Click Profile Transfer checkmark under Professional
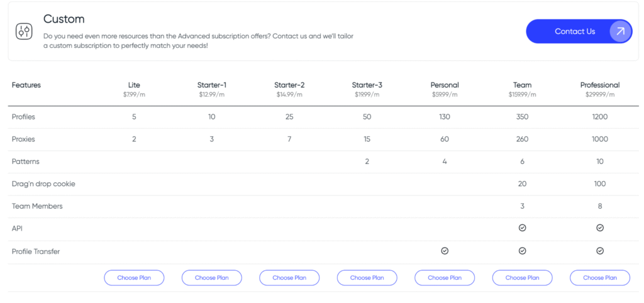 click(599, 251)
